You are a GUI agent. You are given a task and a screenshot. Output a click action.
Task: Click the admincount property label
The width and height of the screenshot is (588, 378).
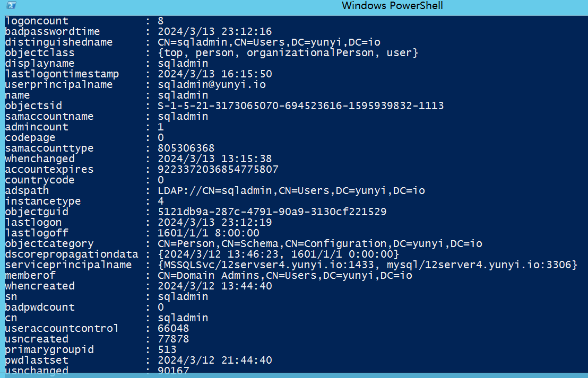37,127
